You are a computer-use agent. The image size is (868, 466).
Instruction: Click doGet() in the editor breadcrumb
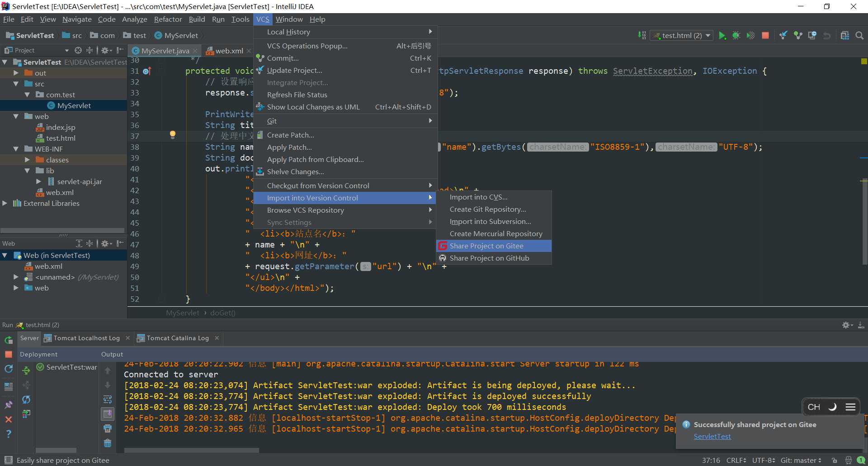(223, 313)
